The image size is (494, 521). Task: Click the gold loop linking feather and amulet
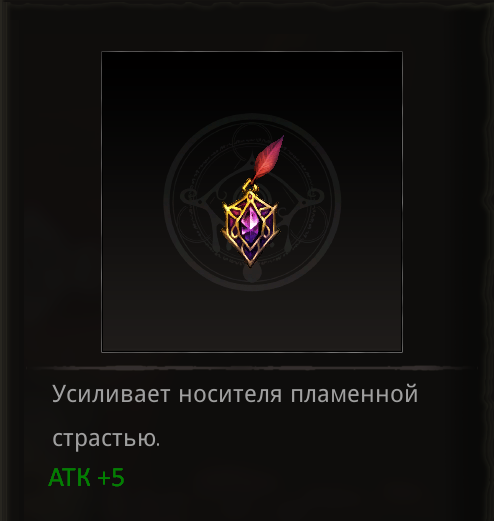(250, 184)
